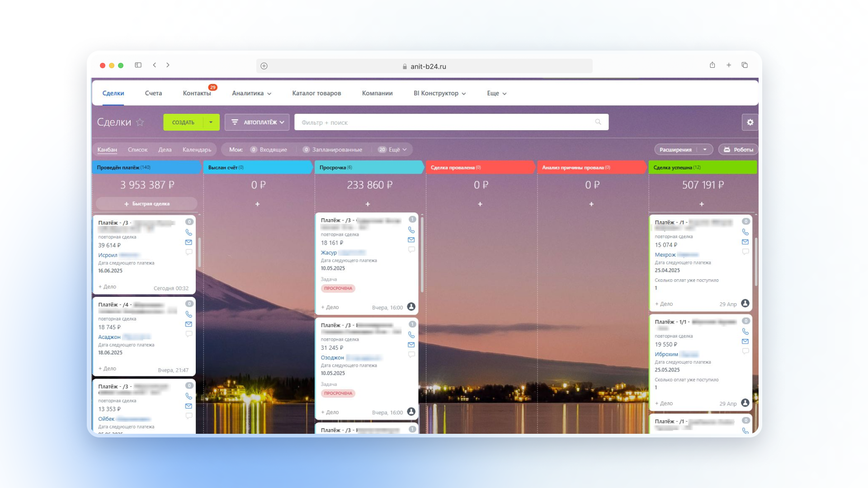Click the green Сделка успешна stage header
Screen dimensions: 868x488
[702, 168]
